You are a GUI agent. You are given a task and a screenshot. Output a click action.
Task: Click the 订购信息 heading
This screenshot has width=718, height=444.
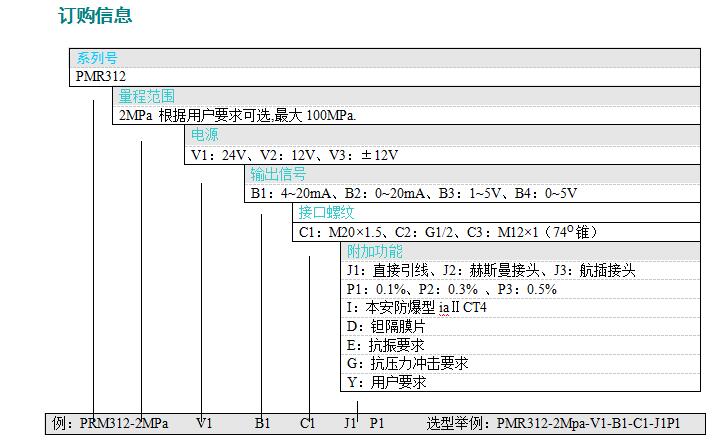[95, 16]
